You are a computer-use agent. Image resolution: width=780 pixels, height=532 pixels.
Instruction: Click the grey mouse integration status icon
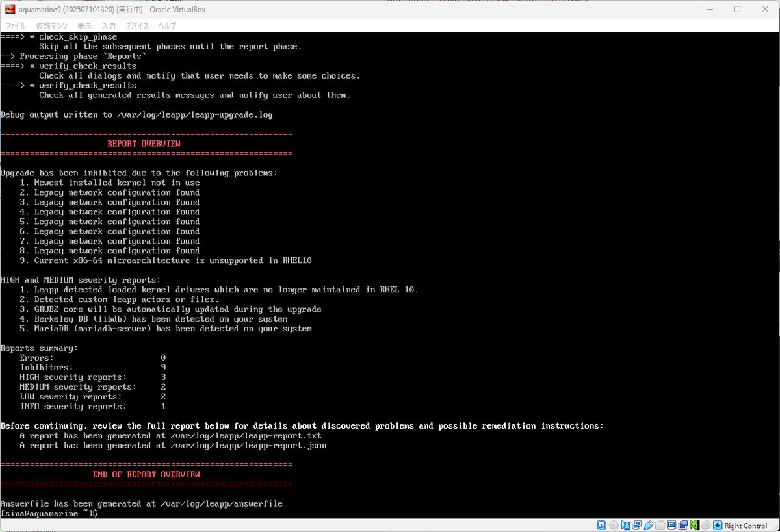pos(706,526)
